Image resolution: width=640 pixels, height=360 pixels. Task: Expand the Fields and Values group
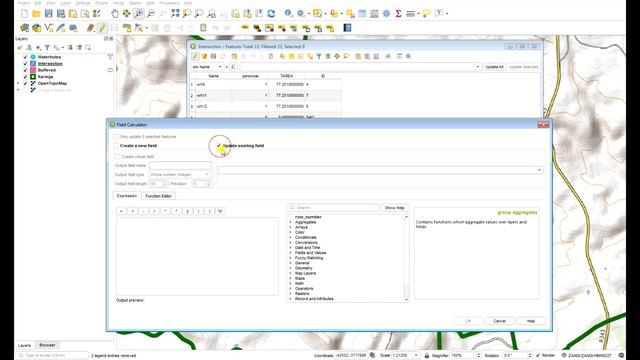click(290, 253)
